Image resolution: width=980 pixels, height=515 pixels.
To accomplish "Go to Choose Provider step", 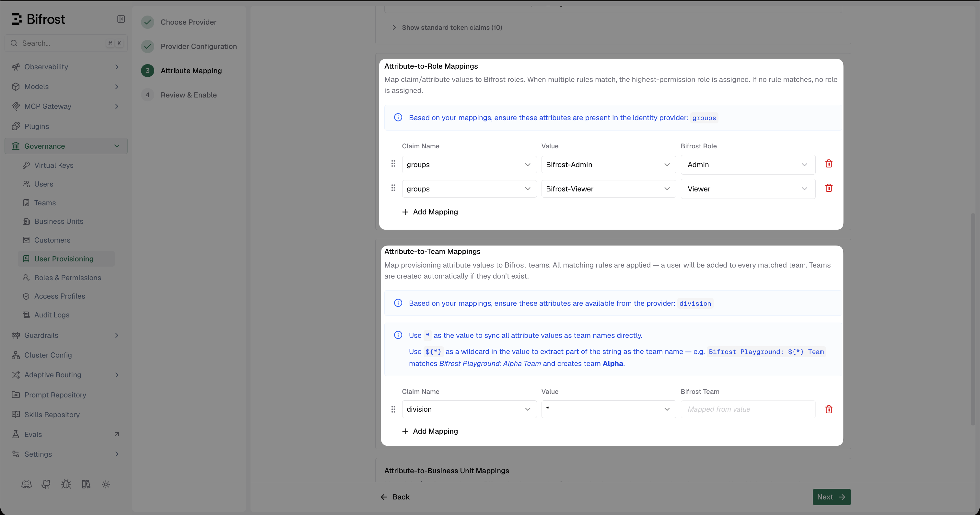I will click(179, 22).
